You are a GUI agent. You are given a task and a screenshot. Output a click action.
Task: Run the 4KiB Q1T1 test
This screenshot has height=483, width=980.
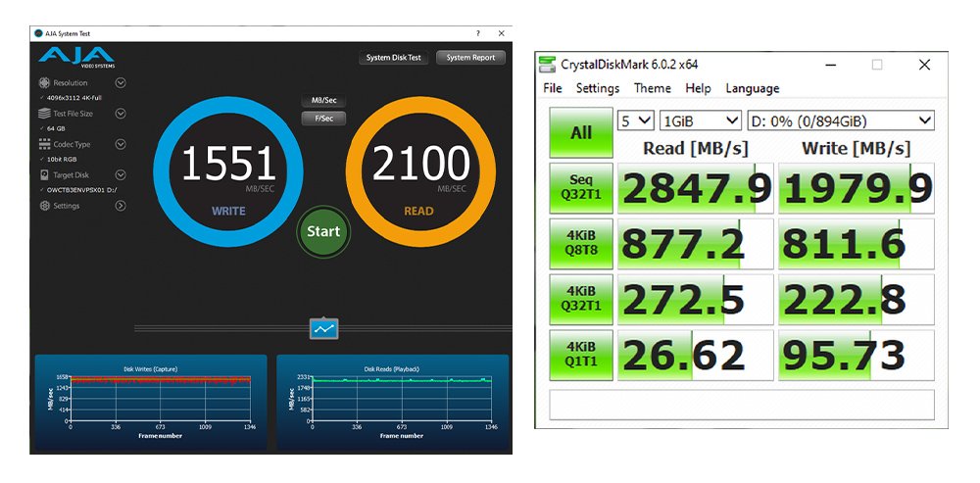click(x=581, y=356)
